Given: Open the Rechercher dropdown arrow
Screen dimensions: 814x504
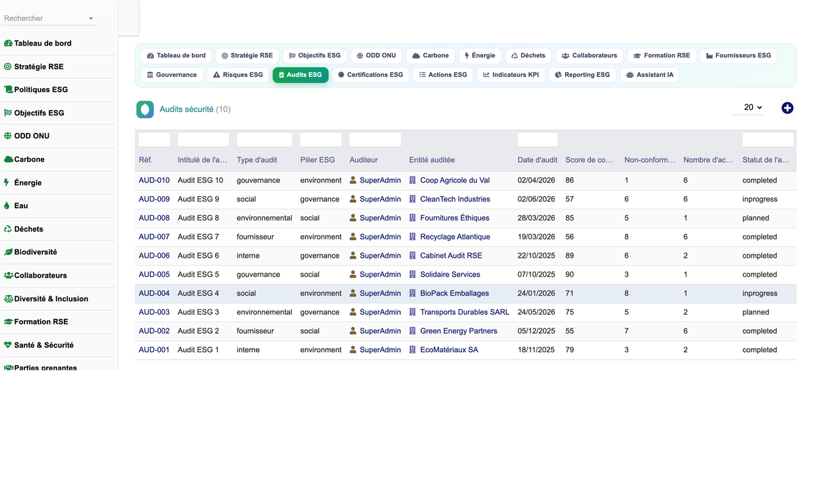Looking at the screenshot, I should click(x=91, y=19).
